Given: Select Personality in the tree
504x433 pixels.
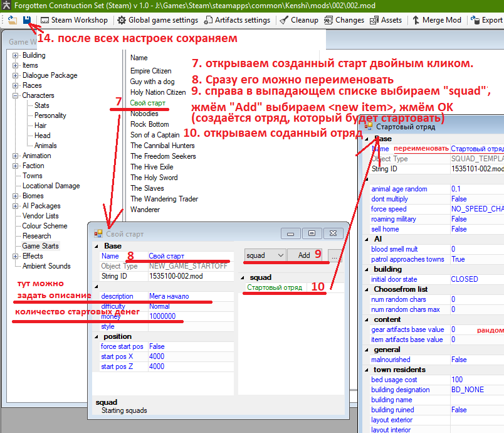Looking at the screenshot, I should pos(50,115).
